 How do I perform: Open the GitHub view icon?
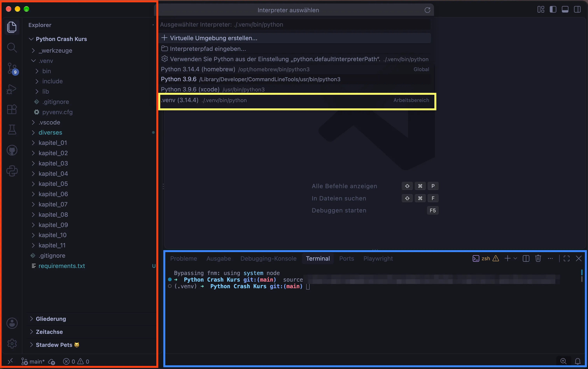pyautogui.click(x=12, y=150)
